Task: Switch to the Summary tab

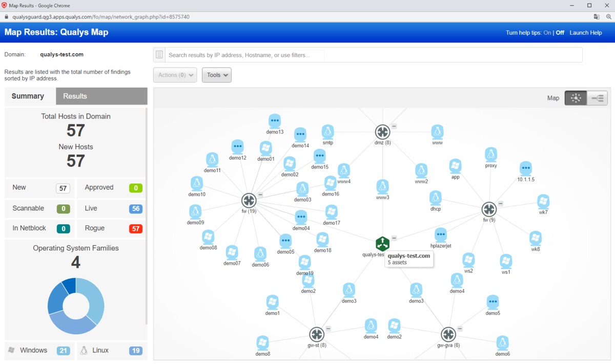Action: [28, 96]
